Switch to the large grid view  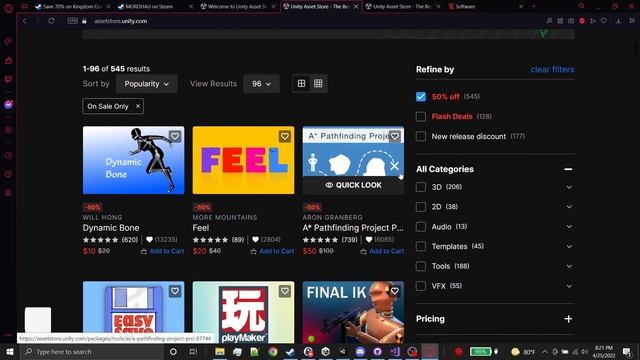pyautogui.click(x=301, y=84)
